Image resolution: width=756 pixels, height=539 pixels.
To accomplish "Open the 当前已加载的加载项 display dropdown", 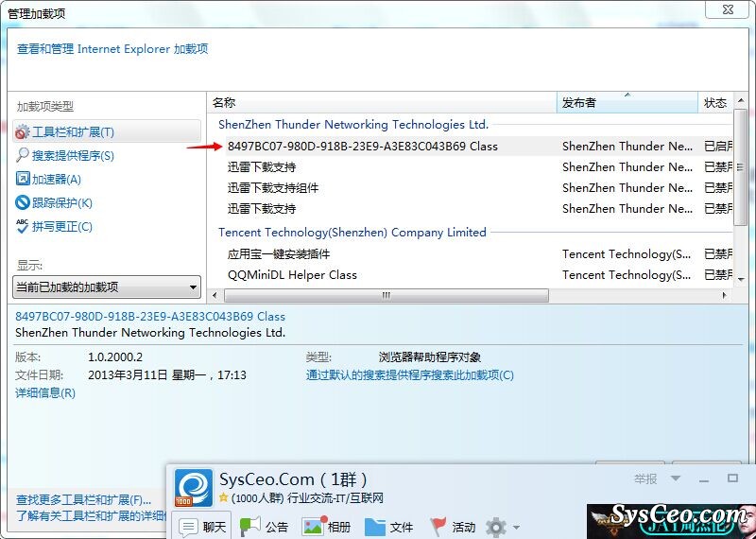I will 107,287.
